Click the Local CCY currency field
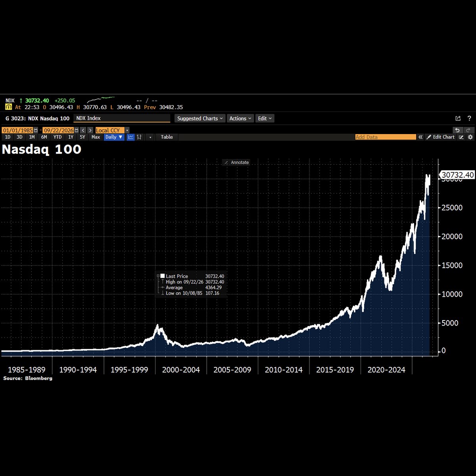 (110, 130)
